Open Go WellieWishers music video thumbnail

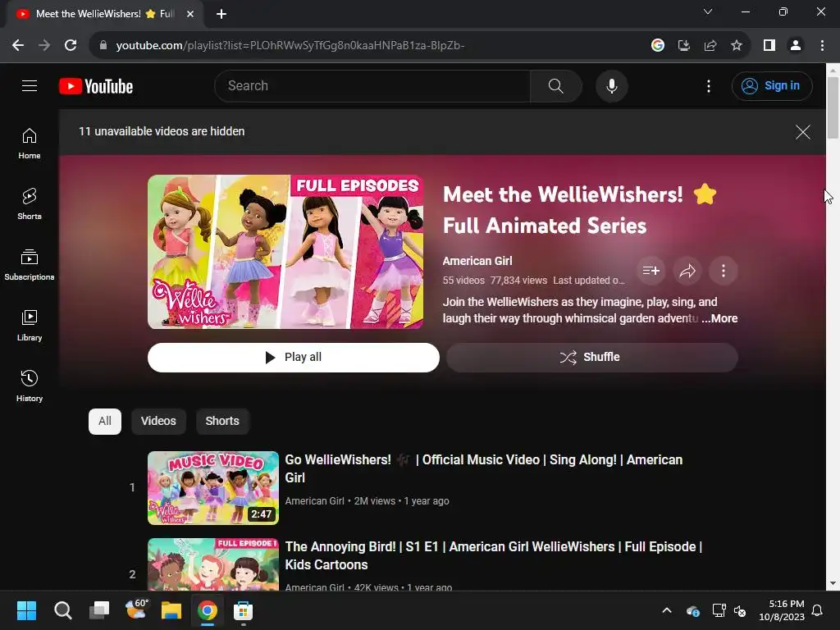[x=213, y=488]
